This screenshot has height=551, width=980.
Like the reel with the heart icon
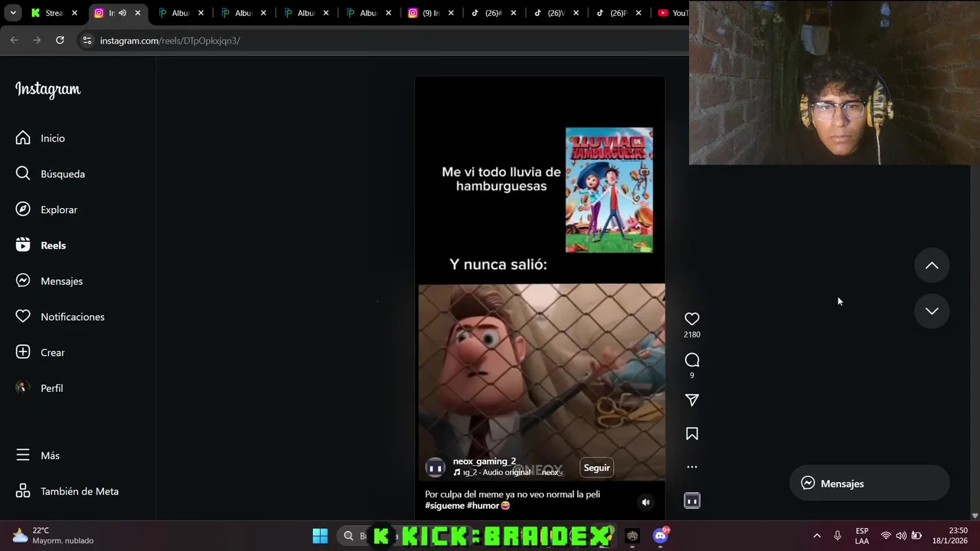click(x=691, y=318)
